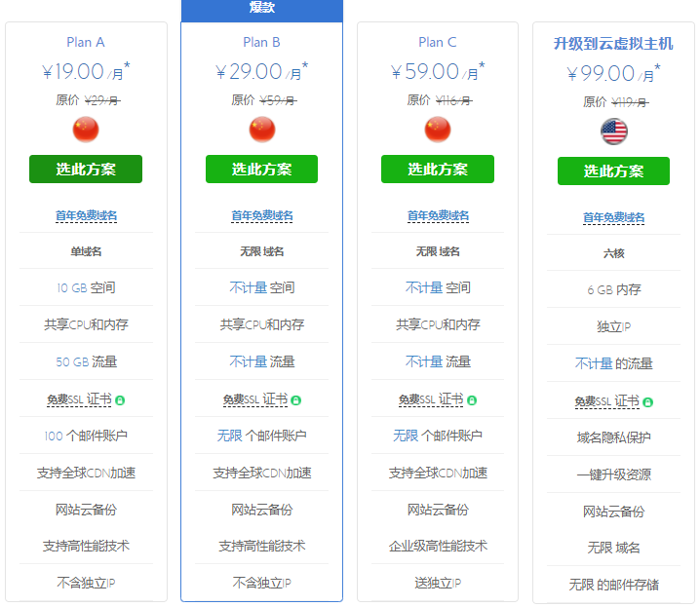Image resolution: width=700 pixels, height=607 pixels.
Task: Click the 爆款 banner above Plan B
Action: click(262, 11)
